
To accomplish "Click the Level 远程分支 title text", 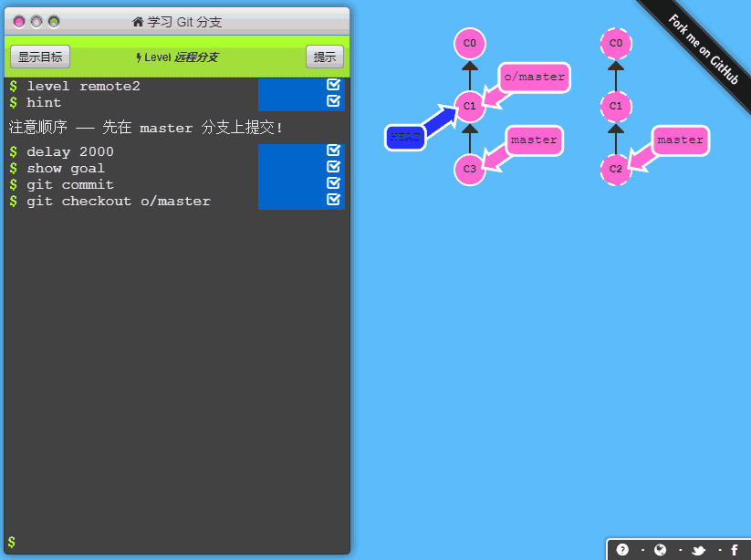I will pyautogui.click(x=181, y=57).
